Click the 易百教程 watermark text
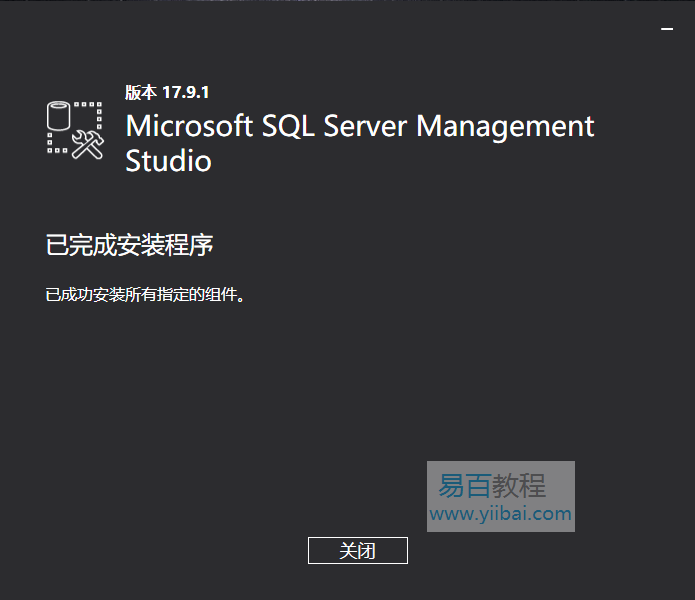Image resolution: width=695 pixels, height=600 pixels. click(x=492, y=487)
